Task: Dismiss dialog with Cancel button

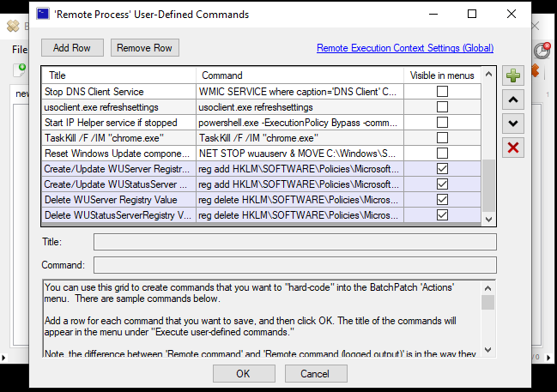Action: 316,373
